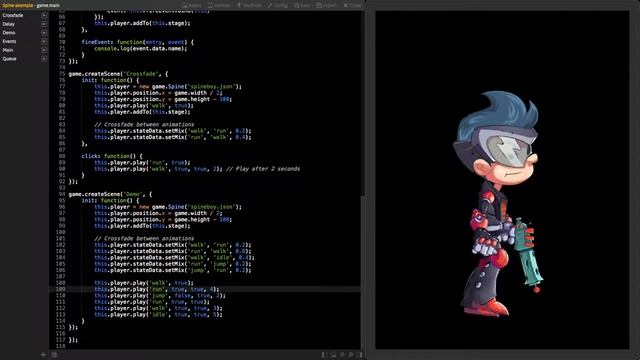Click the fireEvent function line 70

coord(138,42)
